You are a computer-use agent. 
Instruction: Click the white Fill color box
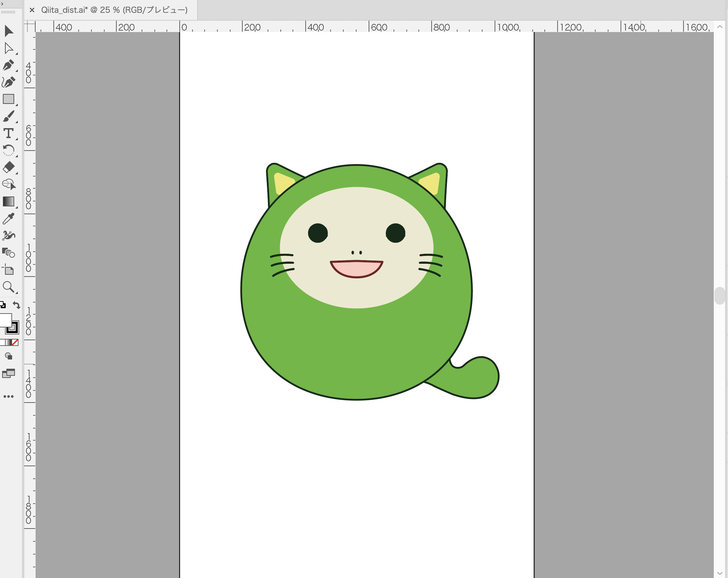pos(5,320)
